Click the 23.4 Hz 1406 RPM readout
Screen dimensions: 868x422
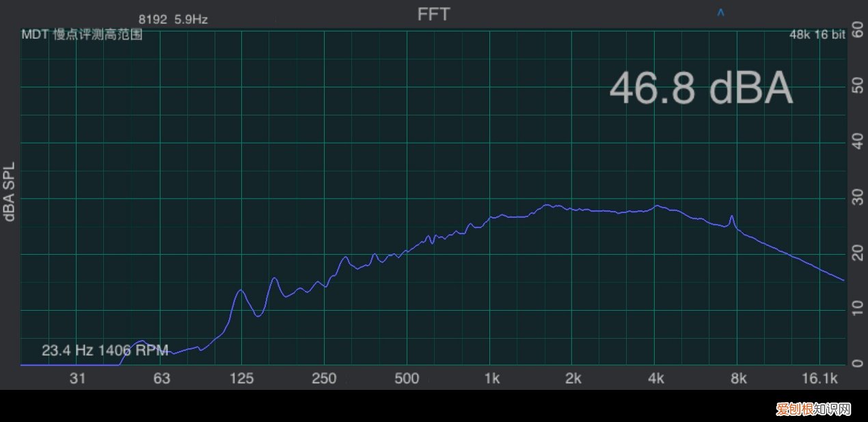105,351
